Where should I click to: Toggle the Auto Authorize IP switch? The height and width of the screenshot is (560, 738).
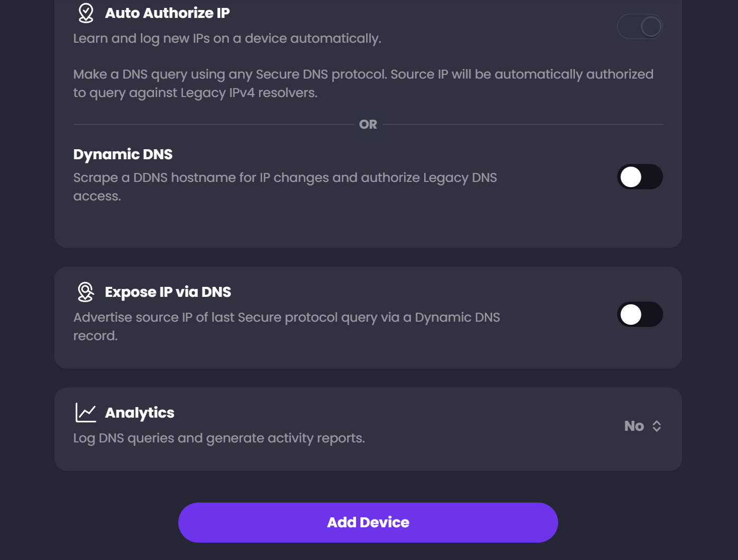[x=640, y=26]
